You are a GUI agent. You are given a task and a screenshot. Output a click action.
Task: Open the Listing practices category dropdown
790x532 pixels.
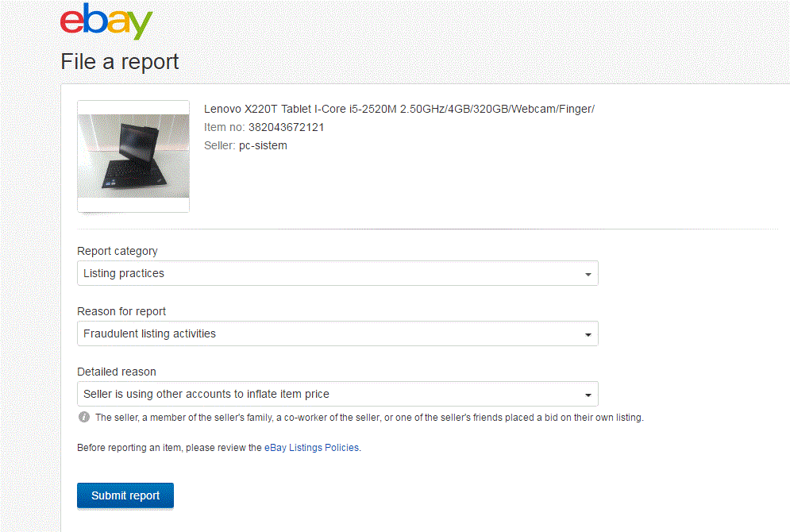pyautogui.click(x=337, y=273)
